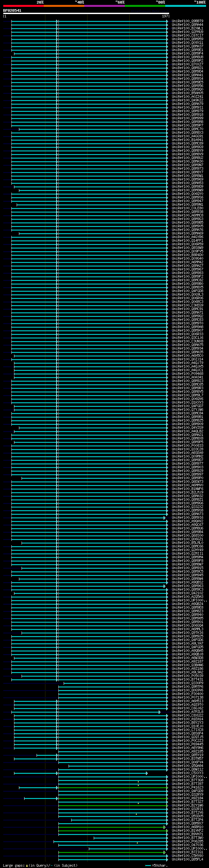Click the query end position 197

pyautogui.click(x=165, y=16)
